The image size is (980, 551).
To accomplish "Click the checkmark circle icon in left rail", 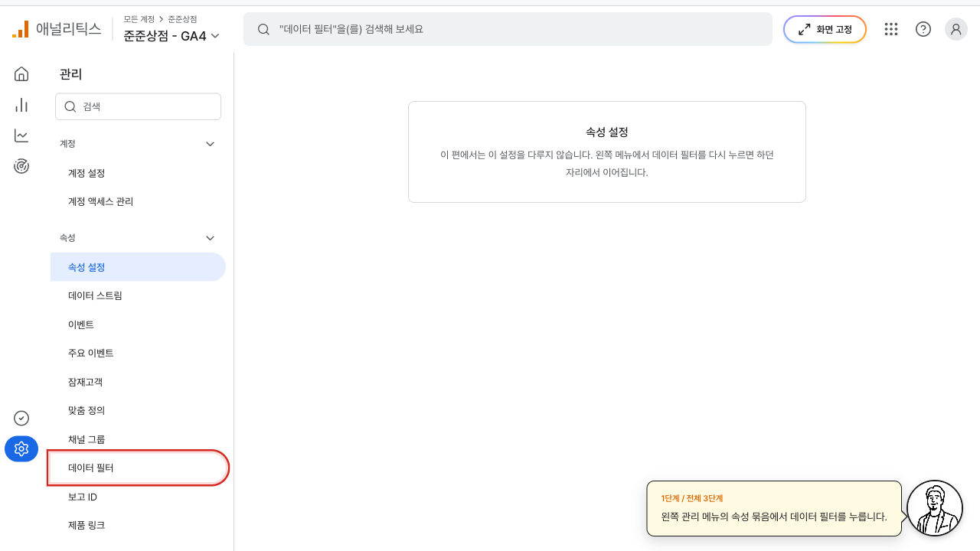I will [21, 418].
